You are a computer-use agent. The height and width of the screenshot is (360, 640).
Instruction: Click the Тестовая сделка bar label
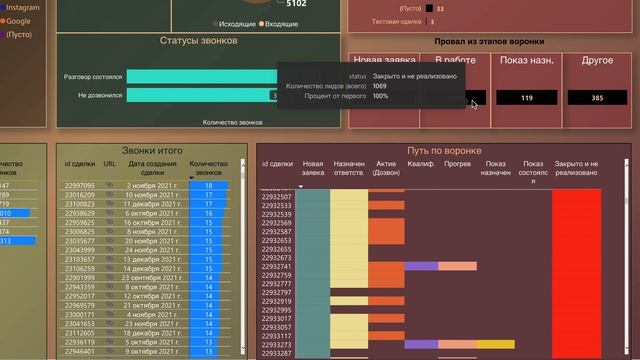click(x=396, y=22)
